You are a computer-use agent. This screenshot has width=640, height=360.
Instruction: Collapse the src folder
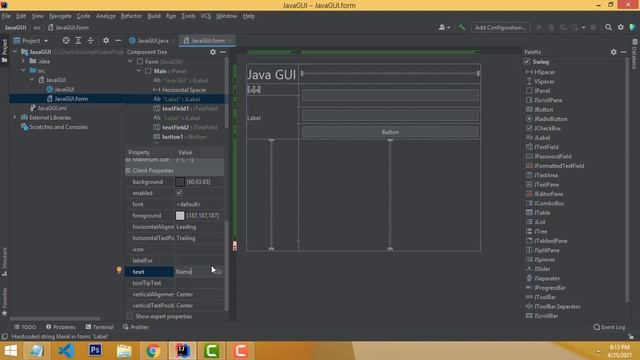[x=23, y=71]
